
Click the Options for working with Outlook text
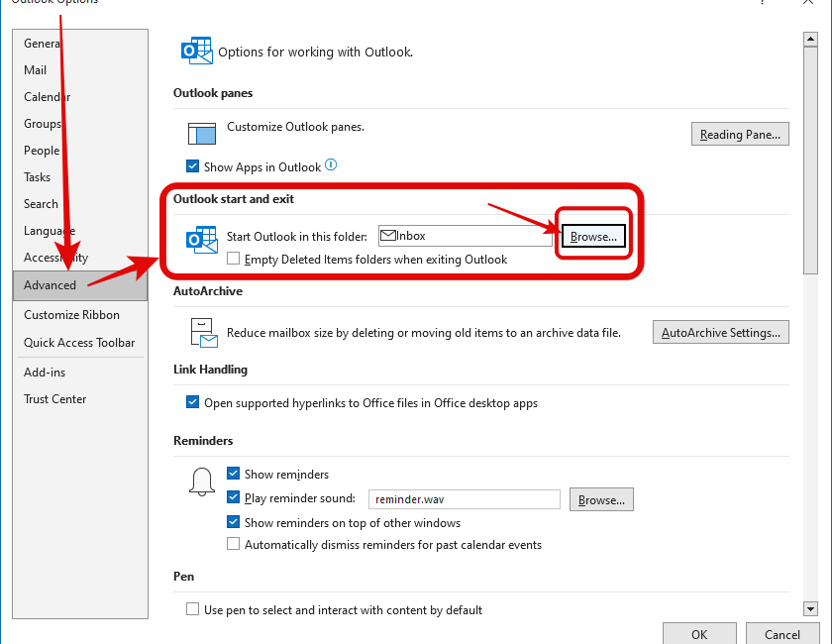coord(316,53)
